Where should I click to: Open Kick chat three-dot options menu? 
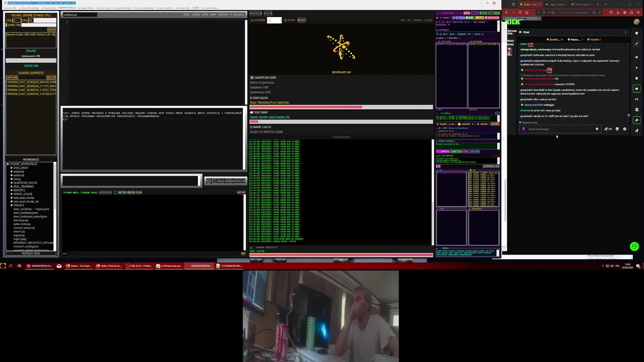pos(625,32)
